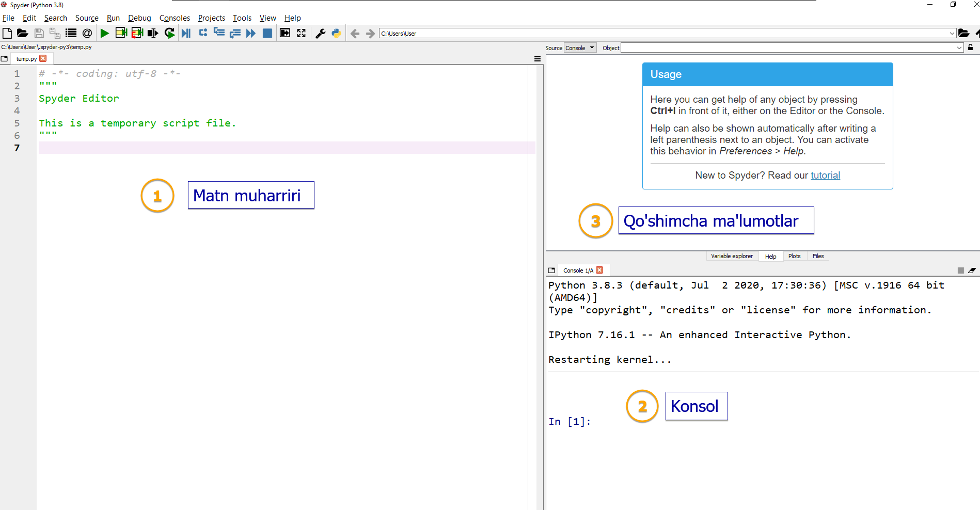This screenshot has height=510, width=980.
Task: Clear console with the eraser icon
Action: 972,270
